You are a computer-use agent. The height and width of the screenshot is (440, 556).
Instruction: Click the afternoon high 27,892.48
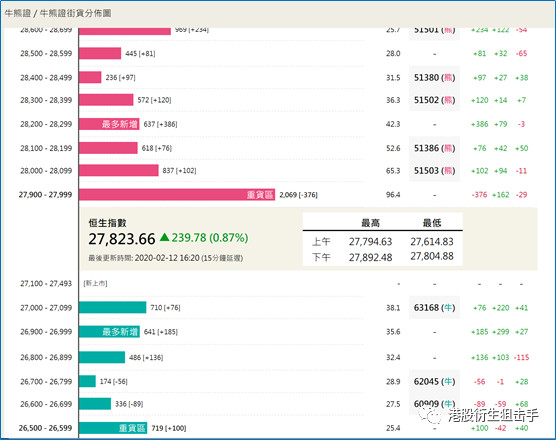pyautogui.click(x=371, y=257)
